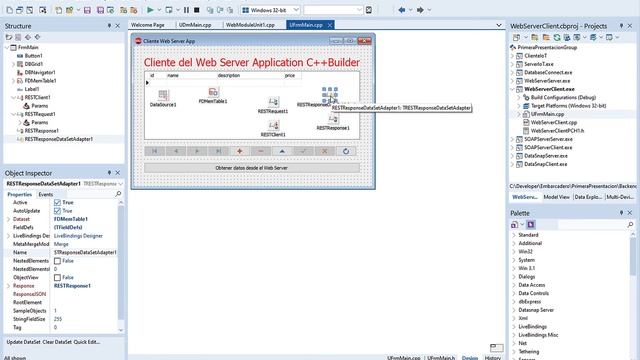Open the Object Inspector component selector dropdown
Viewport: 640px width, 360px height.
click(x=120, y=184)
